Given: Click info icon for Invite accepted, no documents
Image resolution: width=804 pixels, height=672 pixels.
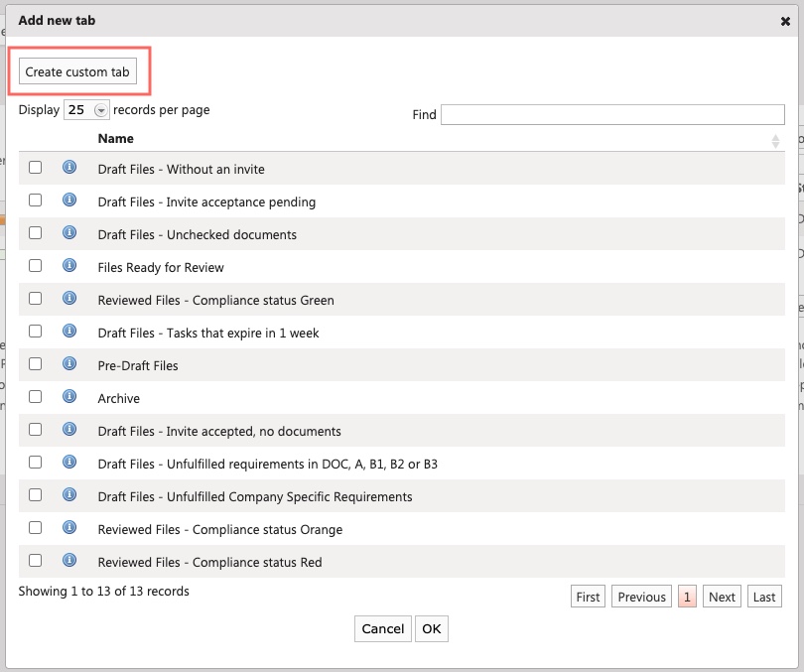Looking at the screenshot, I should (69, 430).
